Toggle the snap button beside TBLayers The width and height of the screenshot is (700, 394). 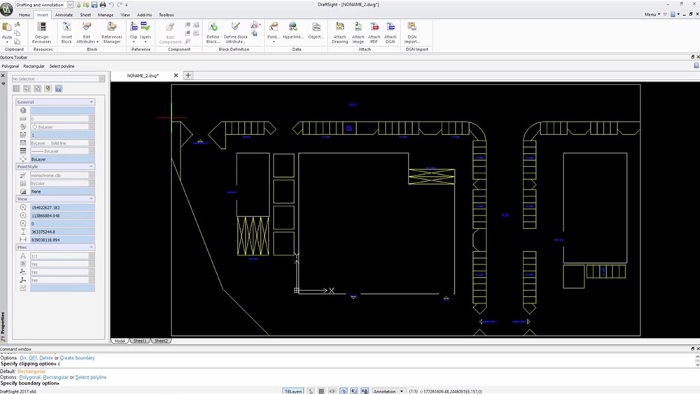pos(311,391)
